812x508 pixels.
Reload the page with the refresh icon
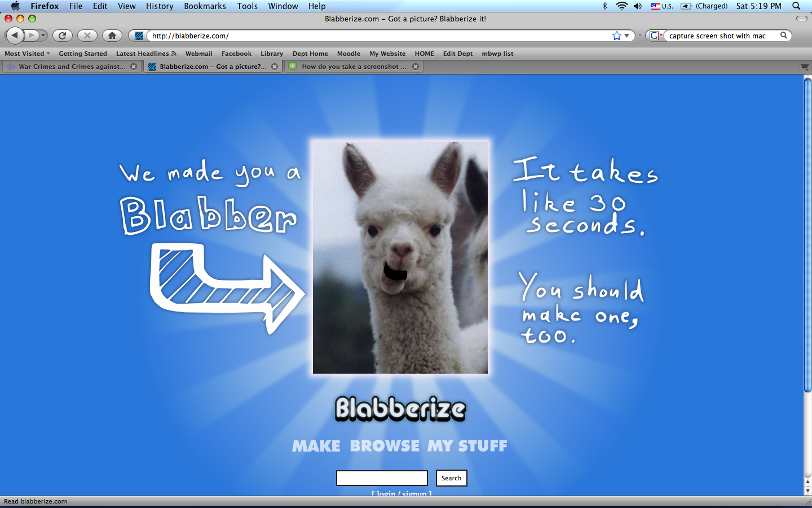(x=62, y=36)
